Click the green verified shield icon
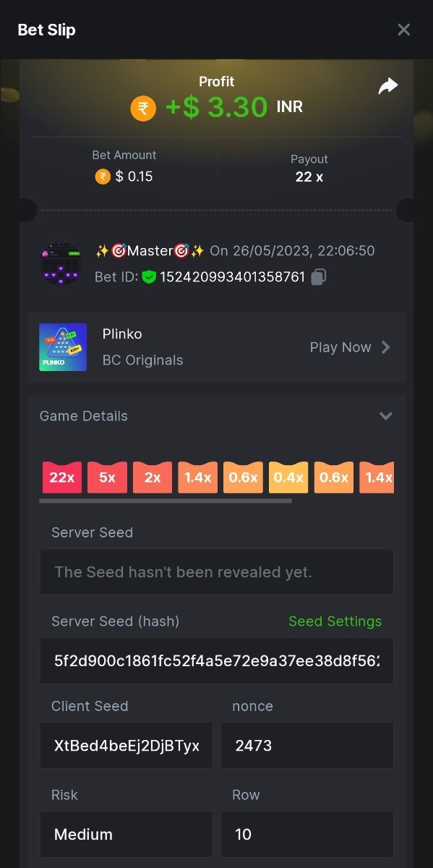This screenshot has height=868, width=433. pyautogui.click(x=149, y=276)
